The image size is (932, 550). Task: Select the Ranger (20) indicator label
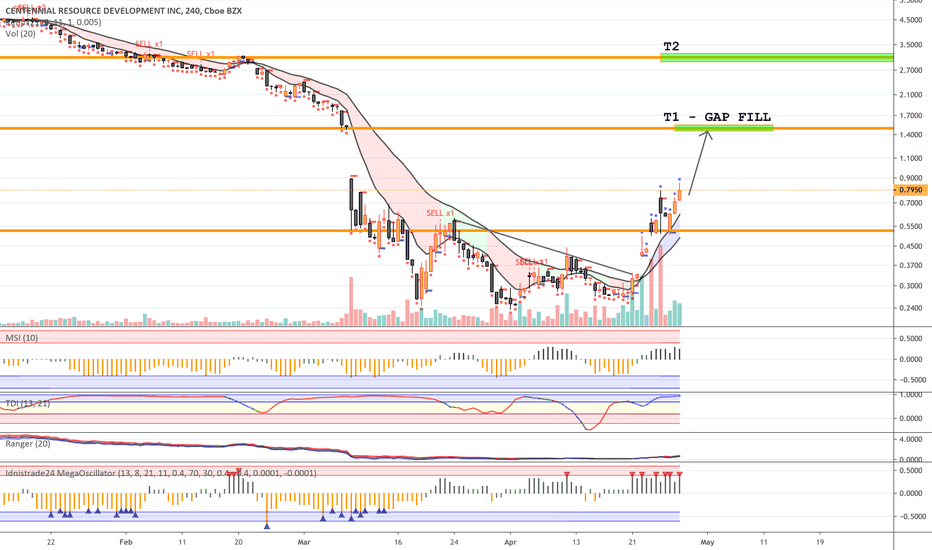[x=28, y=444]
